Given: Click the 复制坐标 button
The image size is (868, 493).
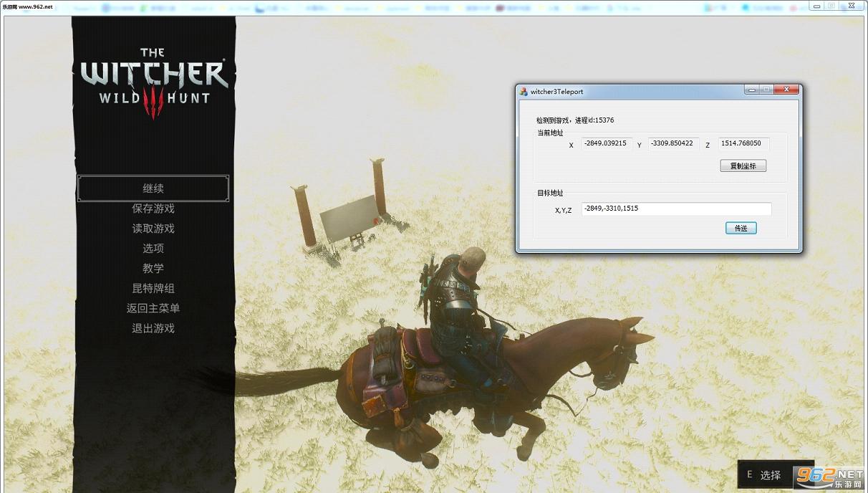Looking at the screenshot, I should coord(743,166).
